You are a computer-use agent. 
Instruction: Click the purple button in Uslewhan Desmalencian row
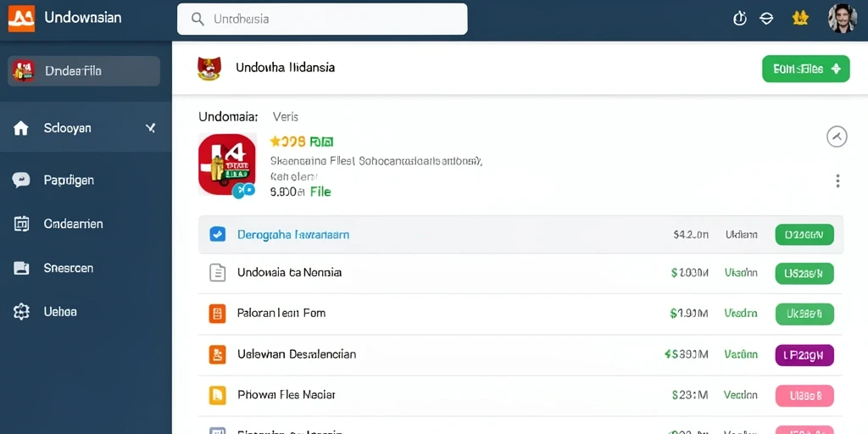tap(804, 355)
